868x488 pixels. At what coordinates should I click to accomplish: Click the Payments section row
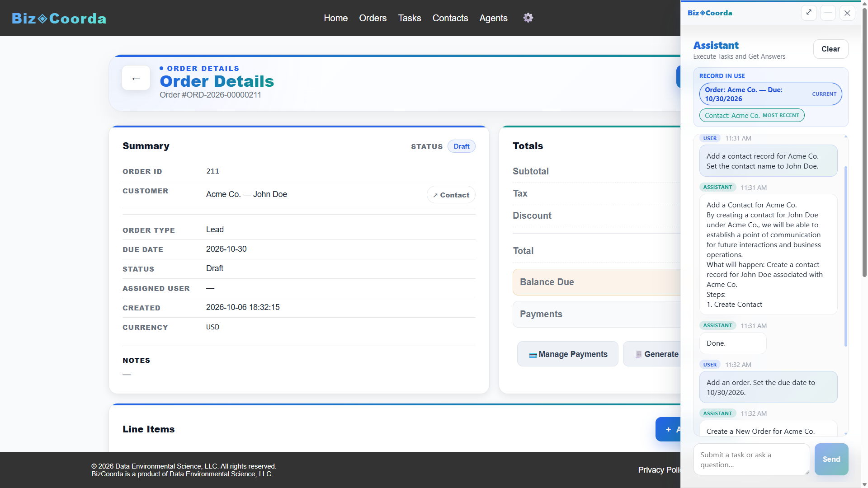click(597, 314)
